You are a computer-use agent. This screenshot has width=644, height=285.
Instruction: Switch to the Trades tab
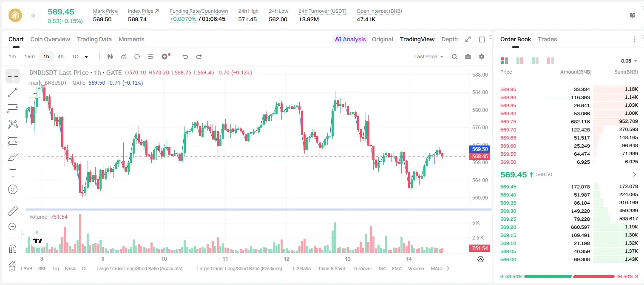[x=547, y=39]
